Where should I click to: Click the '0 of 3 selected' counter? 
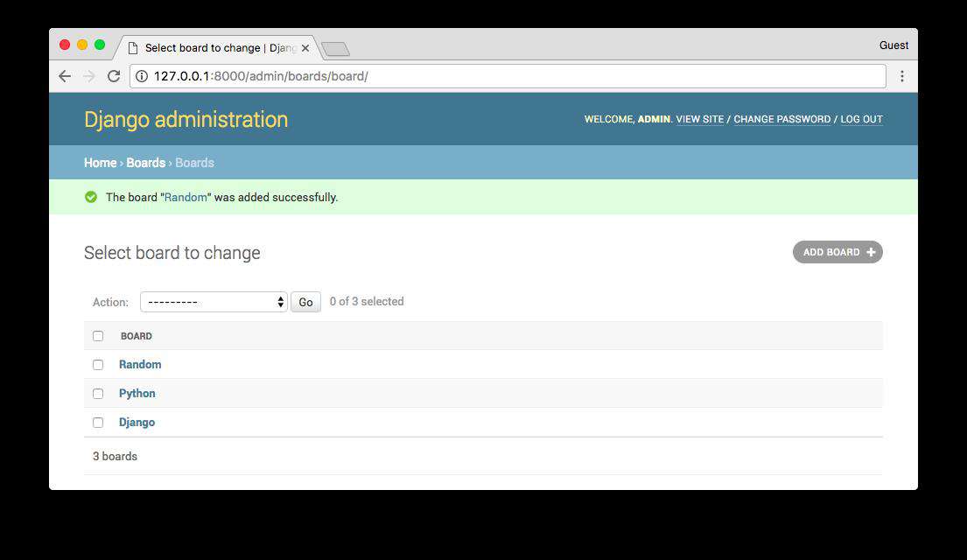click(x=367, y=302)
